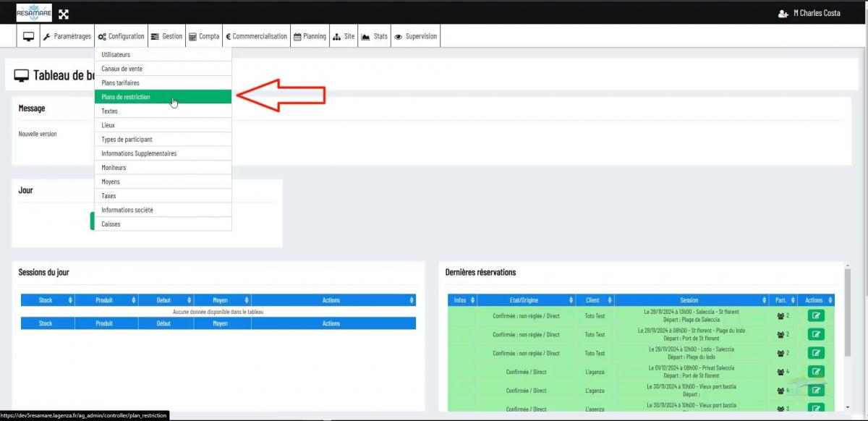
Task: Open the Configuration menu
Action: click(121, 36)
